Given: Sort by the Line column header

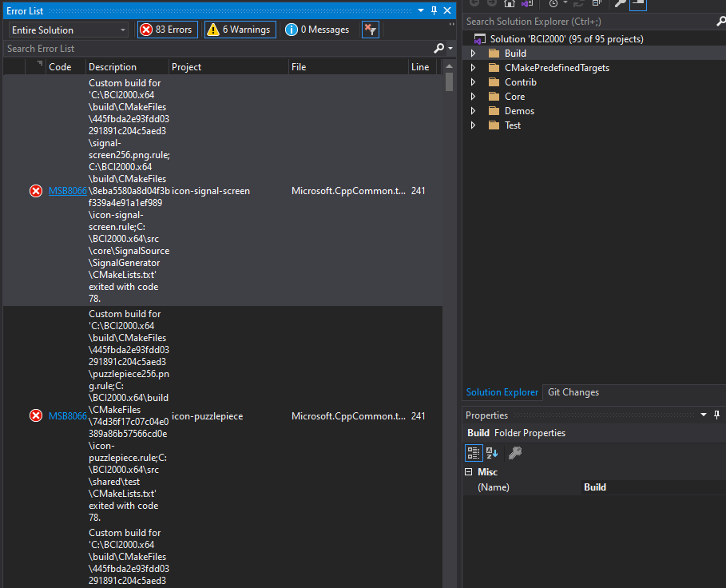Looking at the screenshot, I should coord(420,67).
